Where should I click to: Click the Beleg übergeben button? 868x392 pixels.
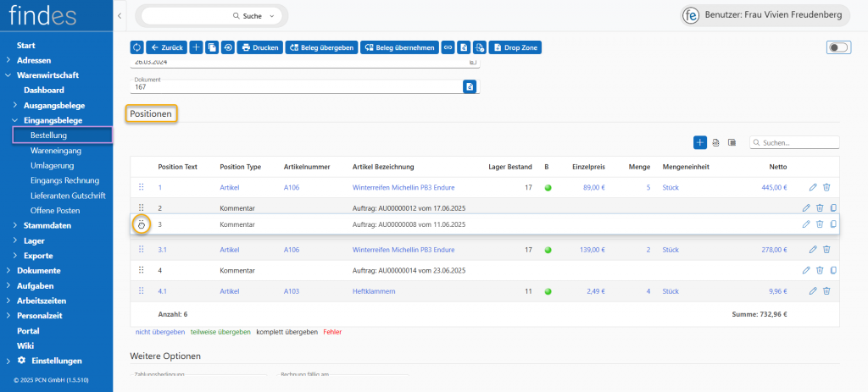tap(321, 47)
